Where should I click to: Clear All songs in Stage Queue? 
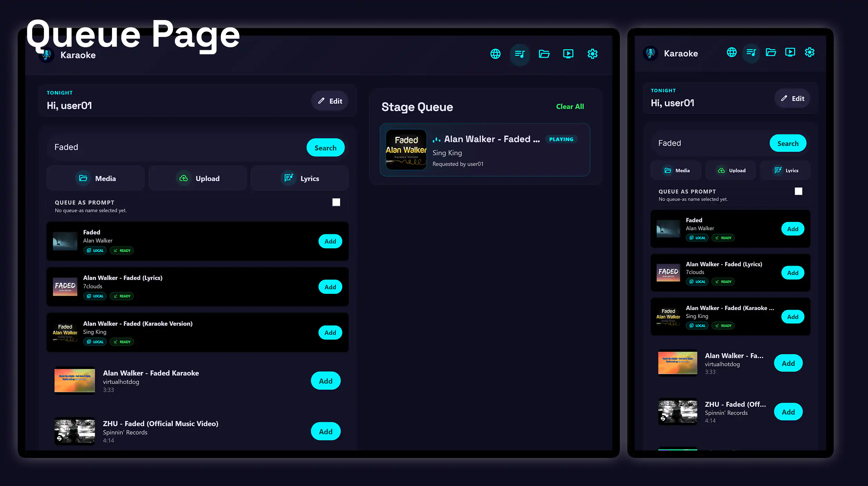click(570, 106)
